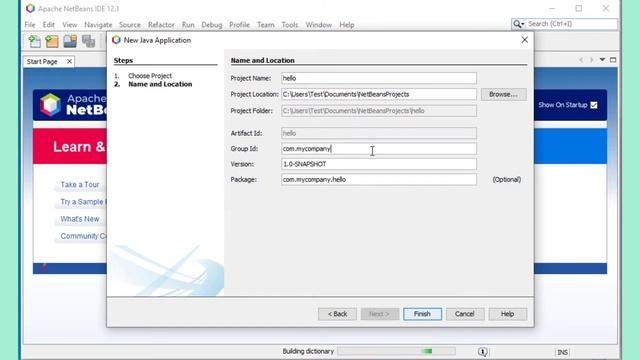
Task: Open the Debug menu
Action: tap(212, 25)
